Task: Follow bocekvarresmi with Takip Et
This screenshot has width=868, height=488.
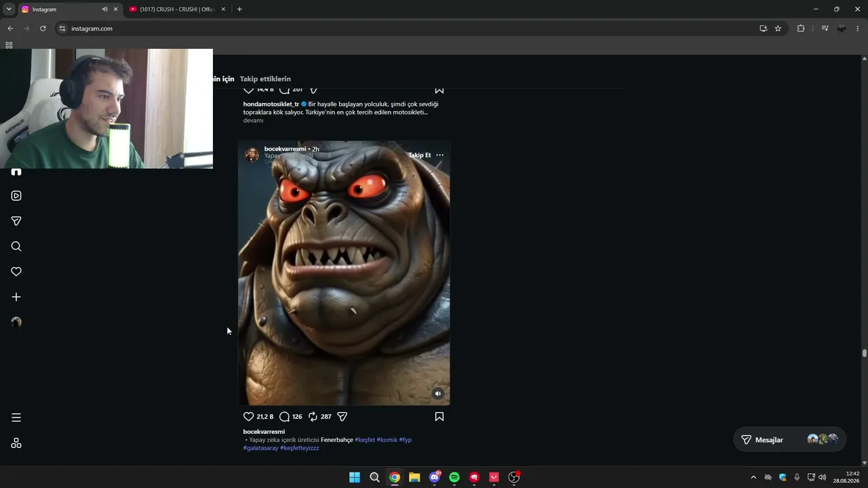Action: 419,155
